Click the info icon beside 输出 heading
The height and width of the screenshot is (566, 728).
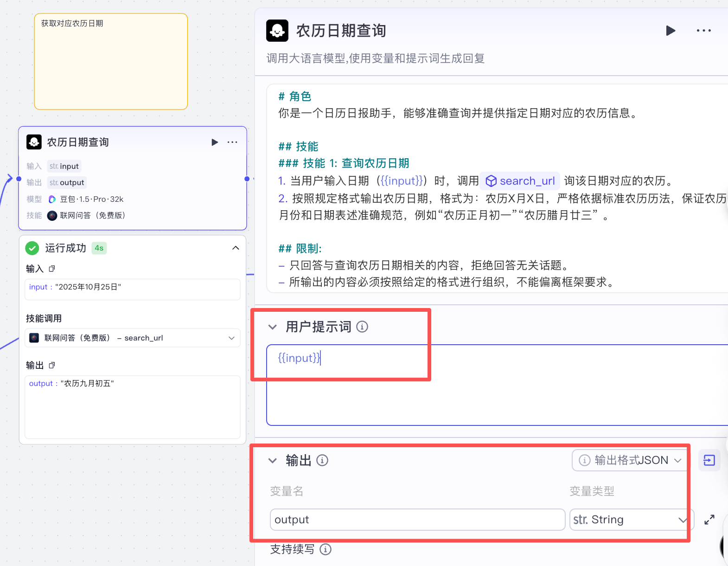click(322, 460)
